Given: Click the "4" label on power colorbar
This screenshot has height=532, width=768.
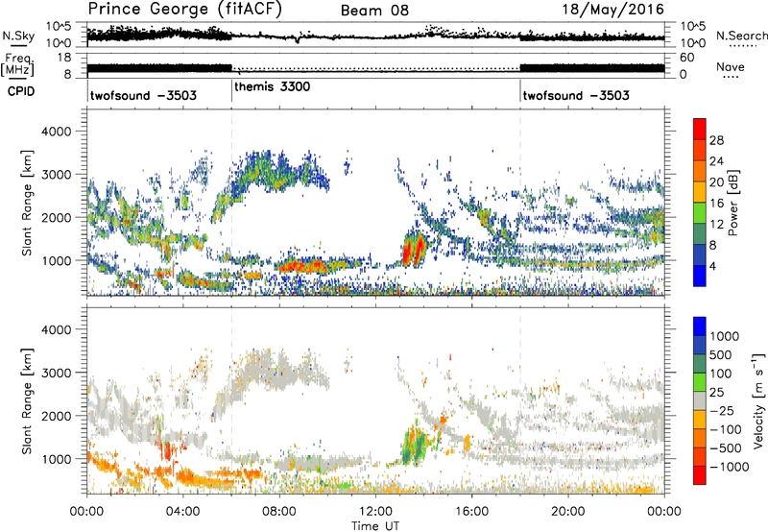Looking at the screenshot, I should pyautogui.click(x=712, y=266).
